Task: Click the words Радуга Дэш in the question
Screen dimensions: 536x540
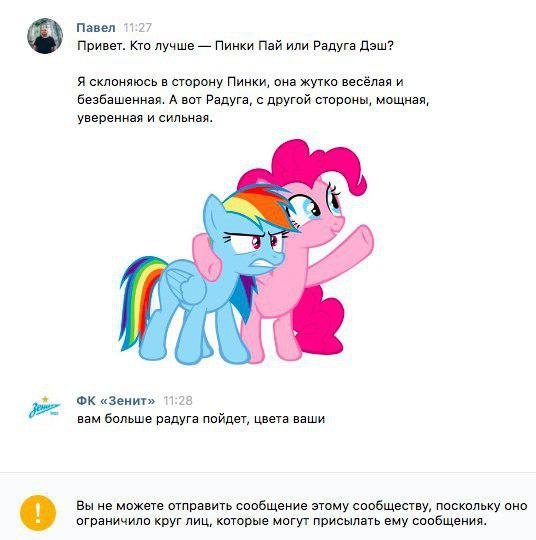Action: click(353, 46)
